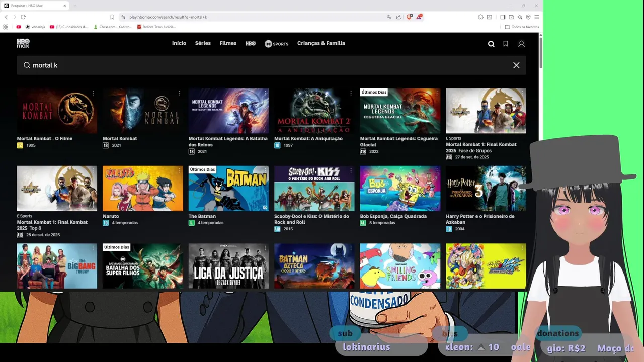The width and height of the screenshot is (644, 362).
Task: Open My List bookmark icon in header
Action: click(x=506, y=44)
